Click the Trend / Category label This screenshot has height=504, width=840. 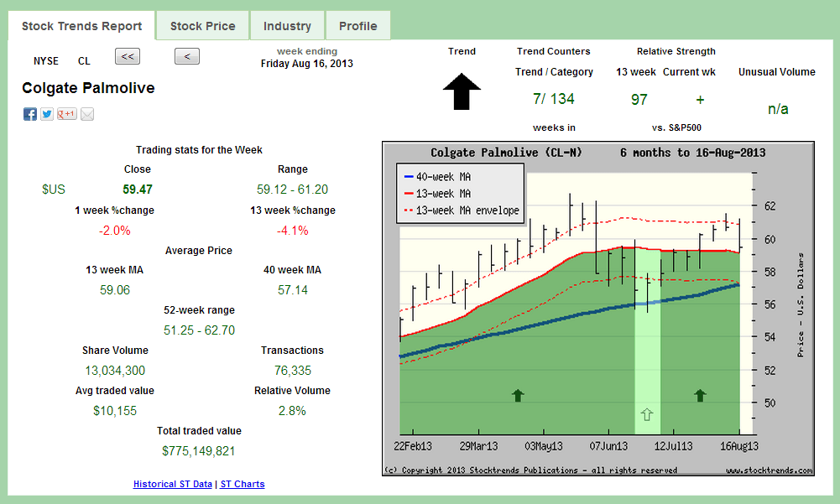[x=554, y=72]
